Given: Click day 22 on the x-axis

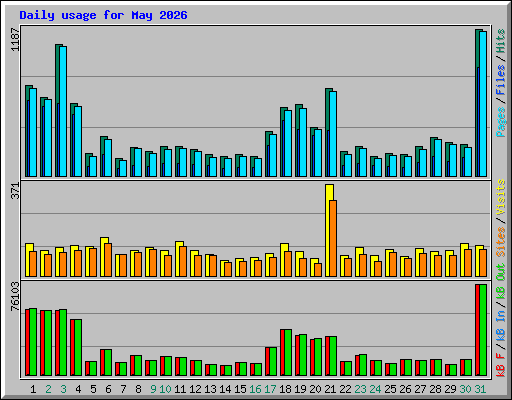Looking at the screenshot, I should click(345, 389).
